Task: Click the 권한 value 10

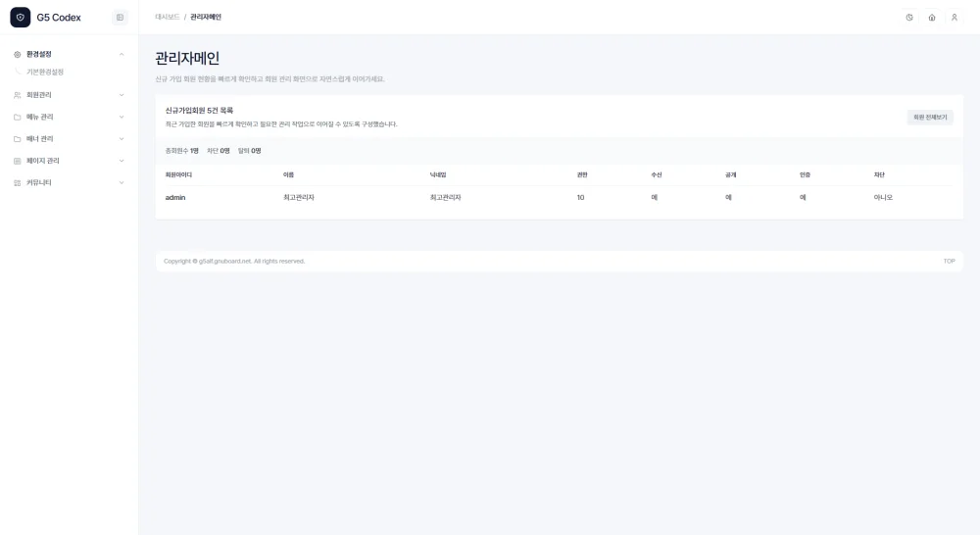Action: click(580, 198)
